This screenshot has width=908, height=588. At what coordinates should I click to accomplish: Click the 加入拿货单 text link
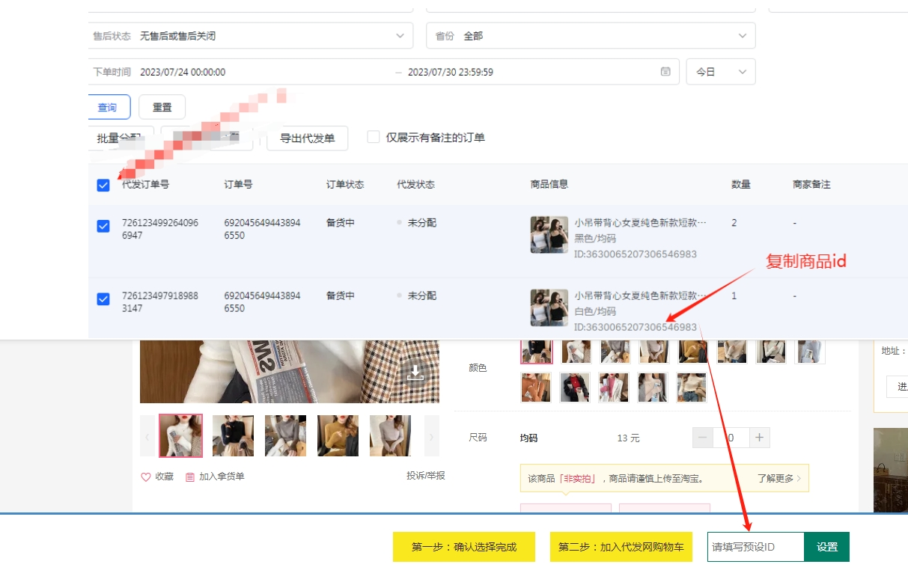point(222,477)
